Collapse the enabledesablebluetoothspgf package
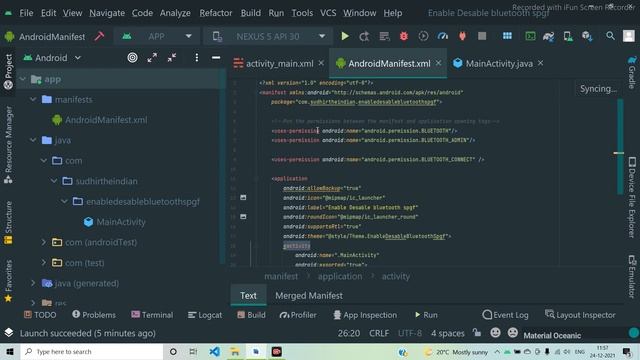Image resolution: width=640 pixels, height=360 pixels. pyautogui.click(x=64, y=201)
